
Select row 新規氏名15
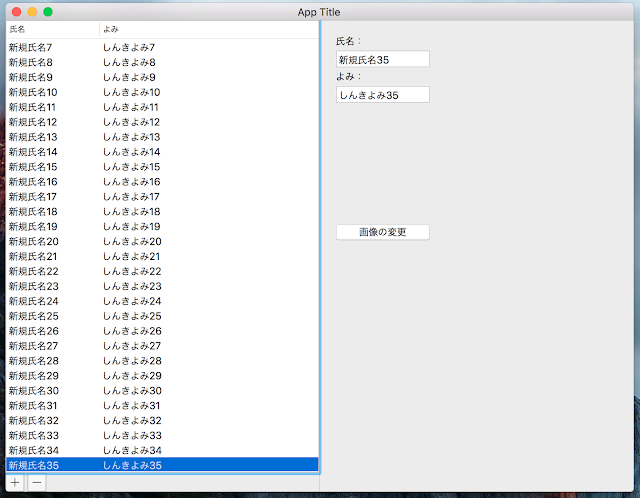pyautogui.click(x=162, y=167)
